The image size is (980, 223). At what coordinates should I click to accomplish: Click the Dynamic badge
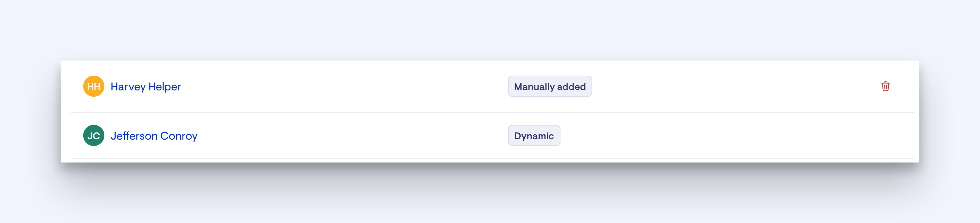[534, 136]
